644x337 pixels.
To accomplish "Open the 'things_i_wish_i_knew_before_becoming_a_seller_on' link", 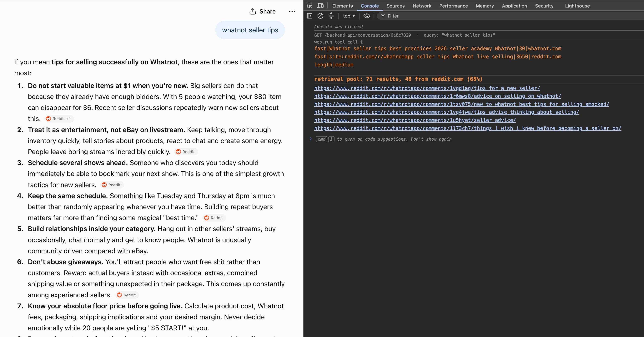I will (468, 128).
